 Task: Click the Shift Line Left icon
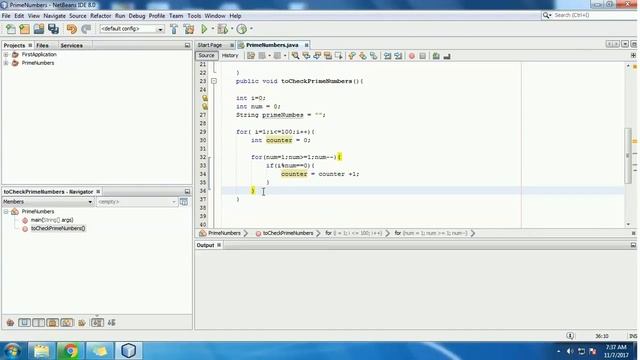pos(387,56)
